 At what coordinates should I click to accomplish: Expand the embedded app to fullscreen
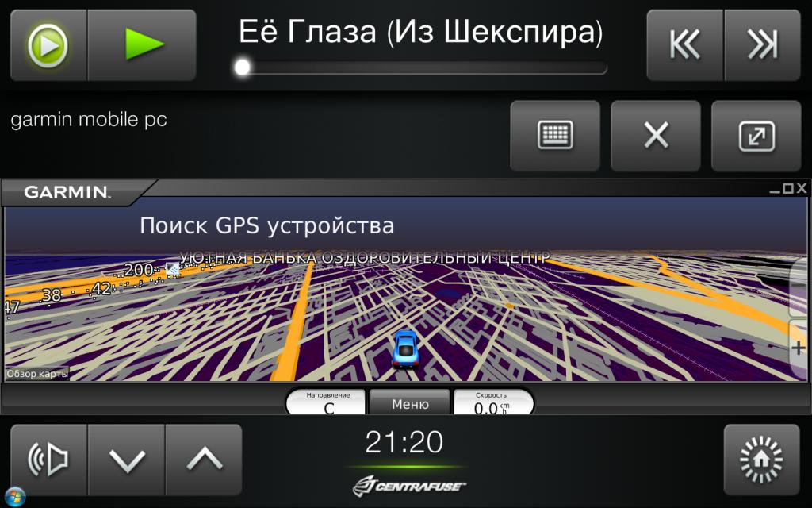(756, 136)
